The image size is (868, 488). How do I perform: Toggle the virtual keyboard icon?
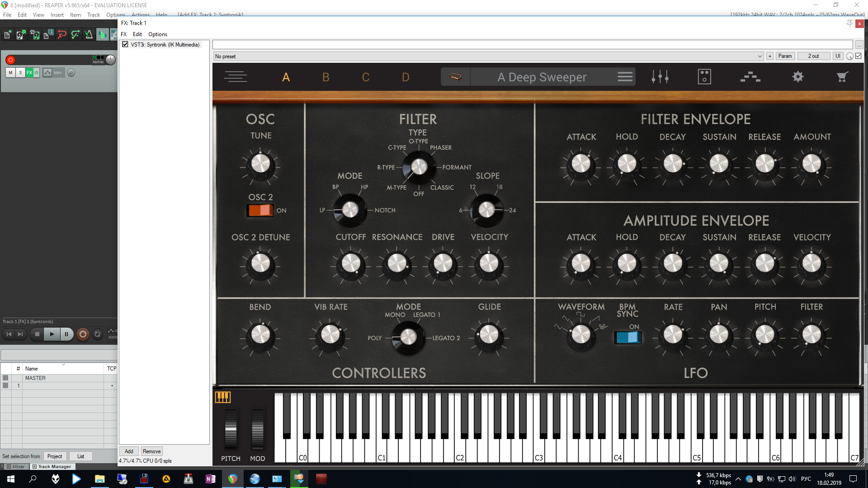coord(222,397)
